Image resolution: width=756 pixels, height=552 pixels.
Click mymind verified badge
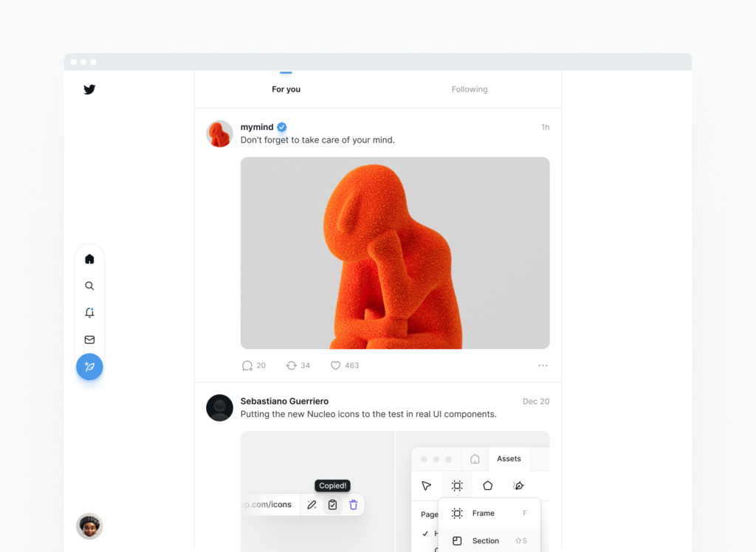(x=282, y=127)
